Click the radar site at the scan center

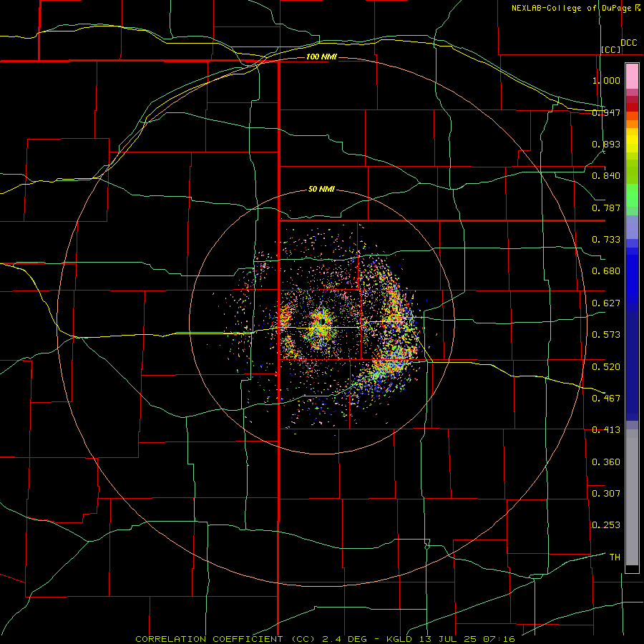pos(323,321)
